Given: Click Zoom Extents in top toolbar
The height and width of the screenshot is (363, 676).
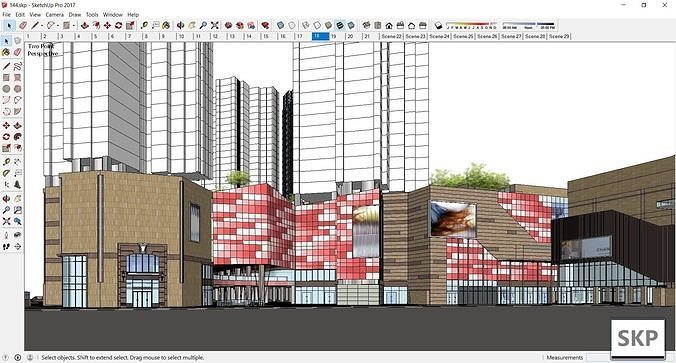Looking at the screenshot, I should pos(215,25).
